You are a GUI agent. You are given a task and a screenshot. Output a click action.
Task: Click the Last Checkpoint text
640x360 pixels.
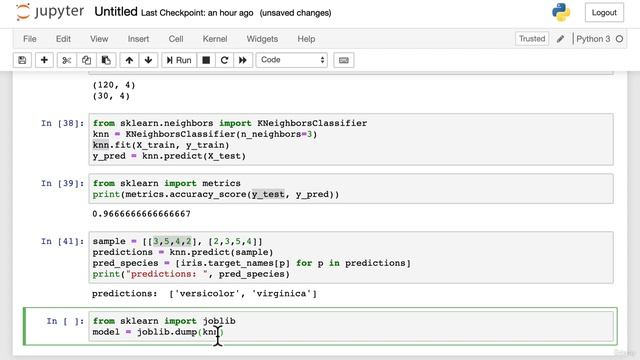pyautogui.click(x=197, y=13)
